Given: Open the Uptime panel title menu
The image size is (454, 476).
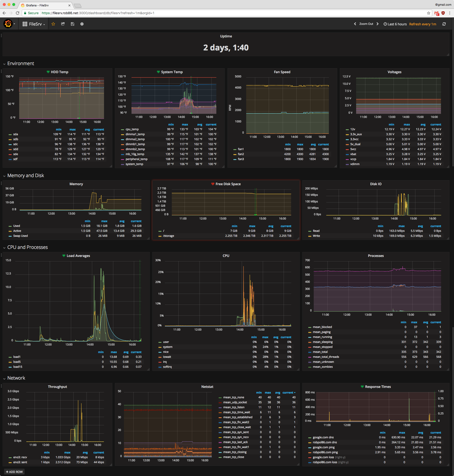Looking at the screenshot, I should pos(226,36).
